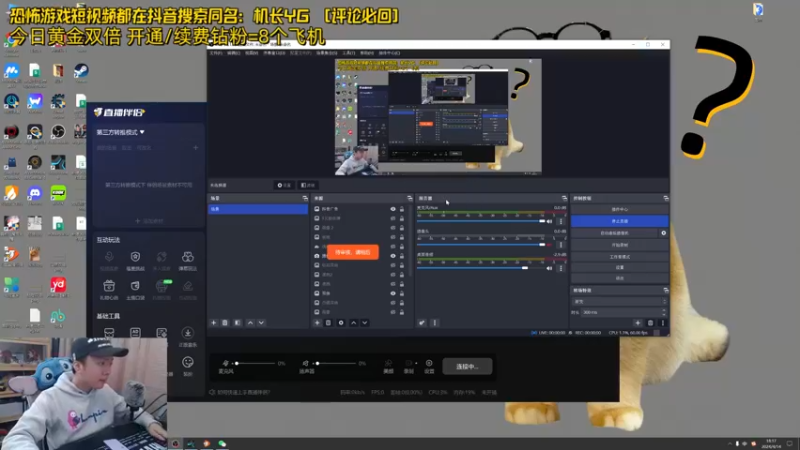800x450 pixels.
Task: Open the mixer toolbar three-dot menu
Action: [x=435, y=322]
